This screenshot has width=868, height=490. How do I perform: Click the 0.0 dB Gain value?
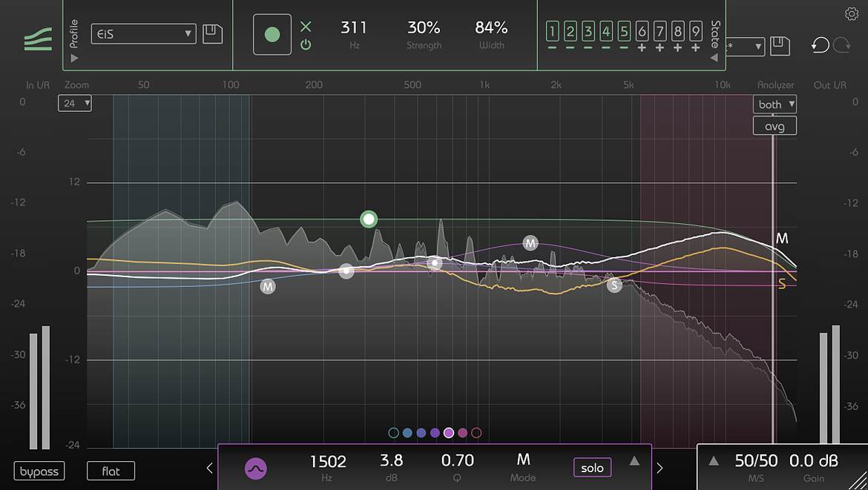pos(814,460)
